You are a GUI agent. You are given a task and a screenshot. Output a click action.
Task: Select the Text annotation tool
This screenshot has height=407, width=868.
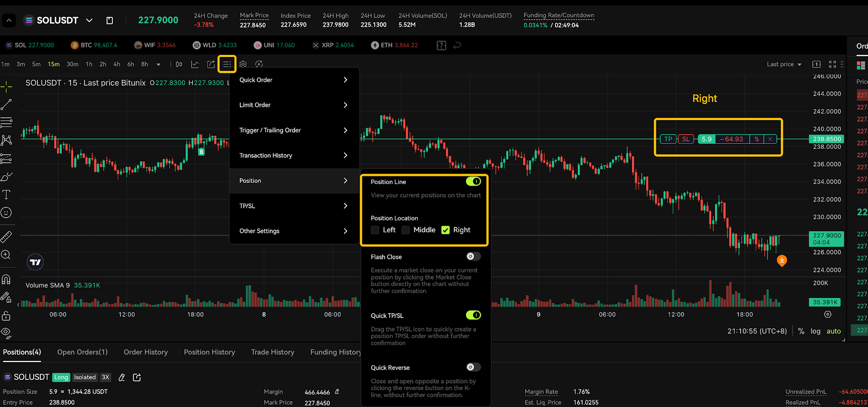click(x=6, y=194)
